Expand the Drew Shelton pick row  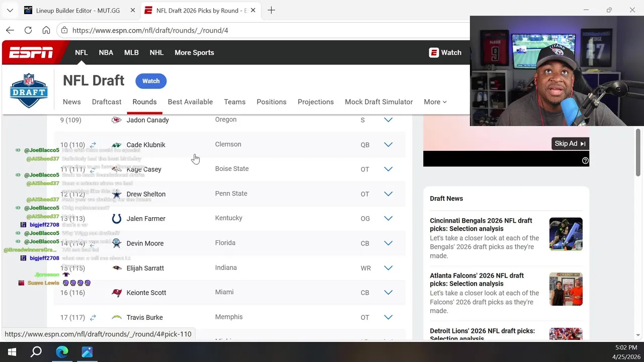[x=388, y=194]
